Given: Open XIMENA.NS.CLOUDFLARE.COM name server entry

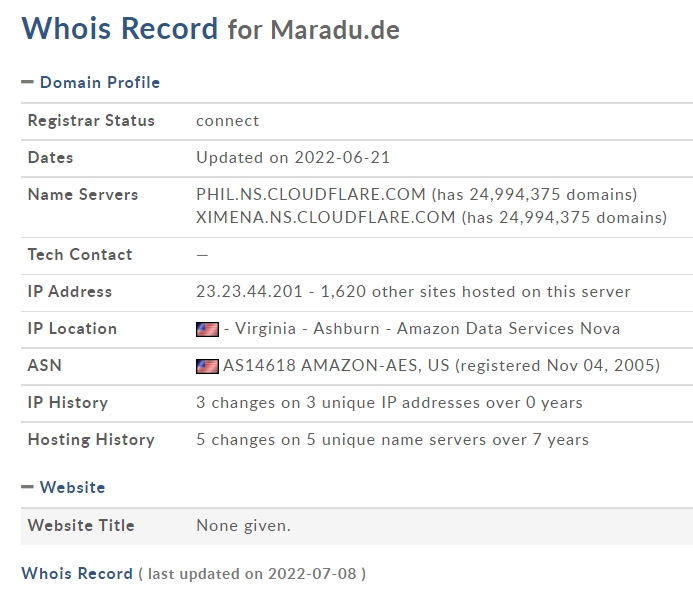Looking at the screenshot, I should pyautogui.click(x=325, y=217).
